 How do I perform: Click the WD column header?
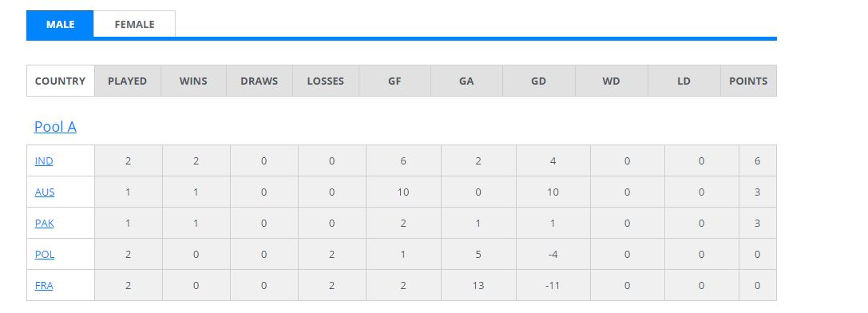point(611,81)
